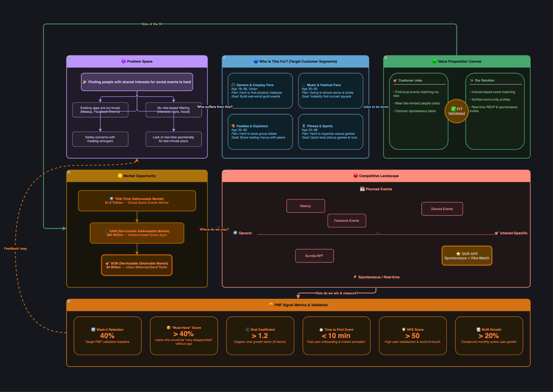Screen dimensions: 553x392
Task: Click the lightning bolt icon beside Spontaneous / Real-time
Action: point(355,277)
